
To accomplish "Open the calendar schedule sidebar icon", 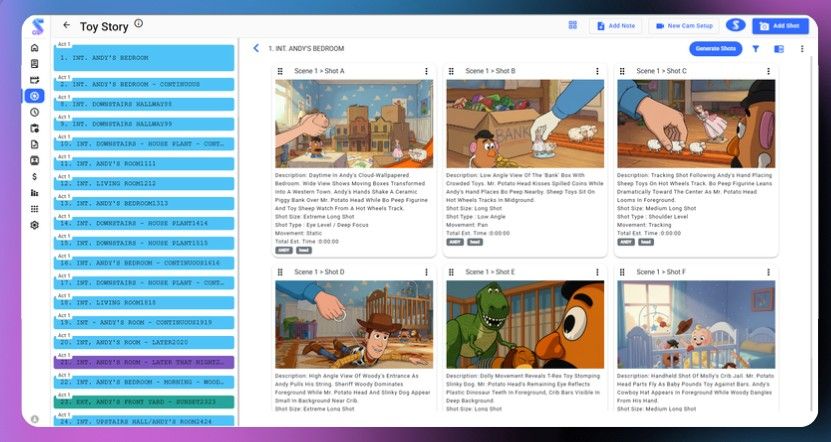I will pos(34,128).
